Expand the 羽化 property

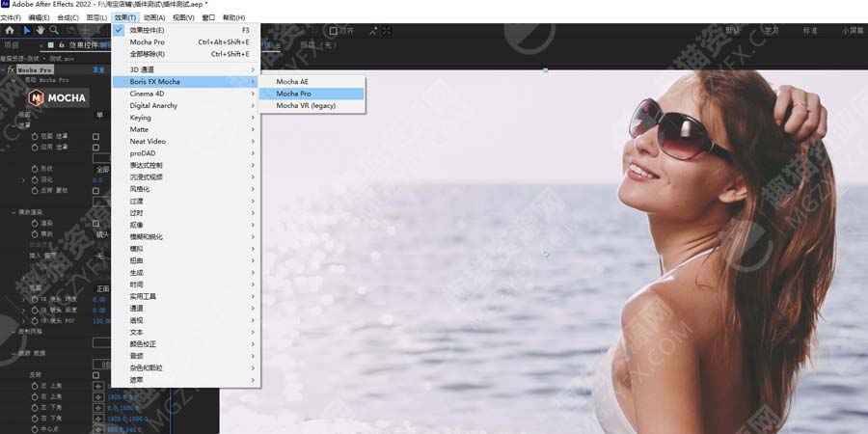23,180
